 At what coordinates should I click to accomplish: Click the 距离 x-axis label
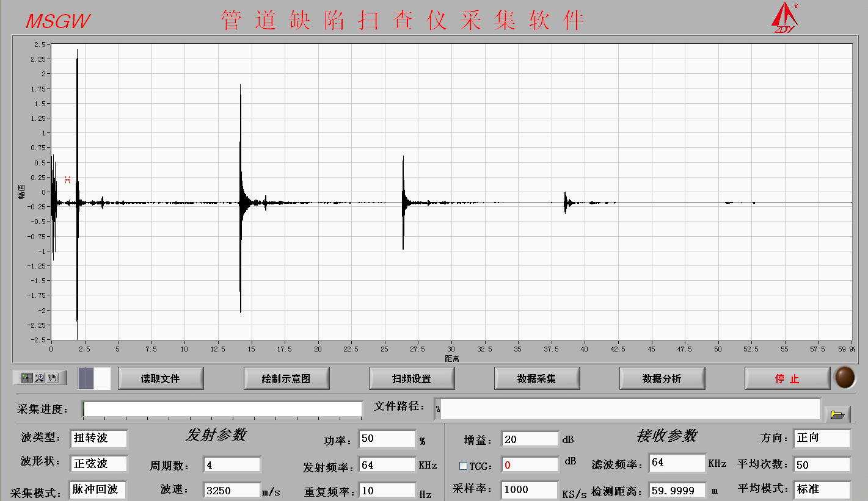click(452, 358)
